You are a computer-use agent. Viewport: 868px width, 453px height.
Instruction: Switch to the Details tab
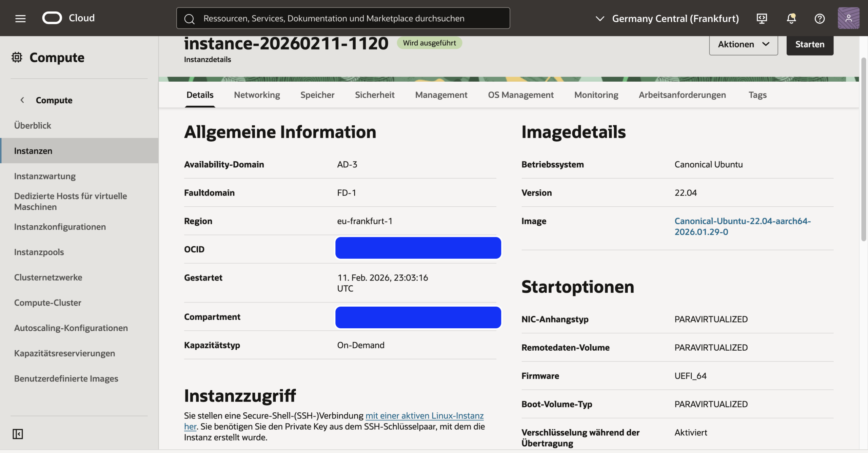click(x=200, y=95)
